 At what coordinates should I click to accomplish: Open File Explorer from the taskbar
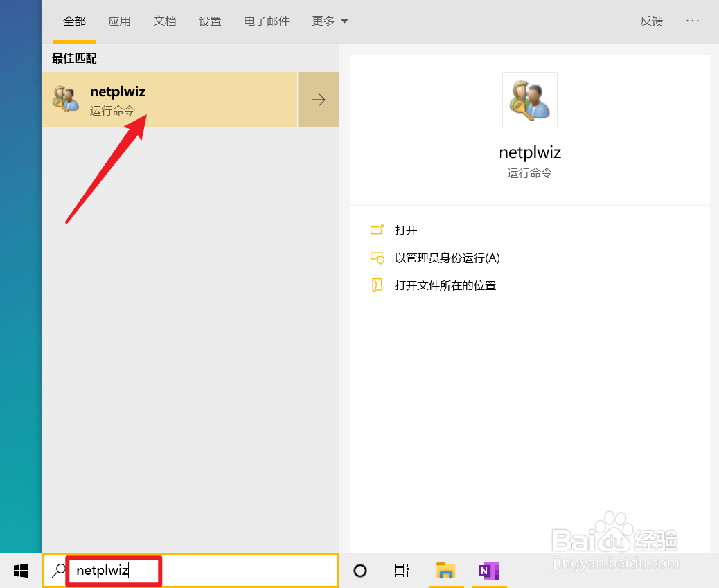(445, 570)
